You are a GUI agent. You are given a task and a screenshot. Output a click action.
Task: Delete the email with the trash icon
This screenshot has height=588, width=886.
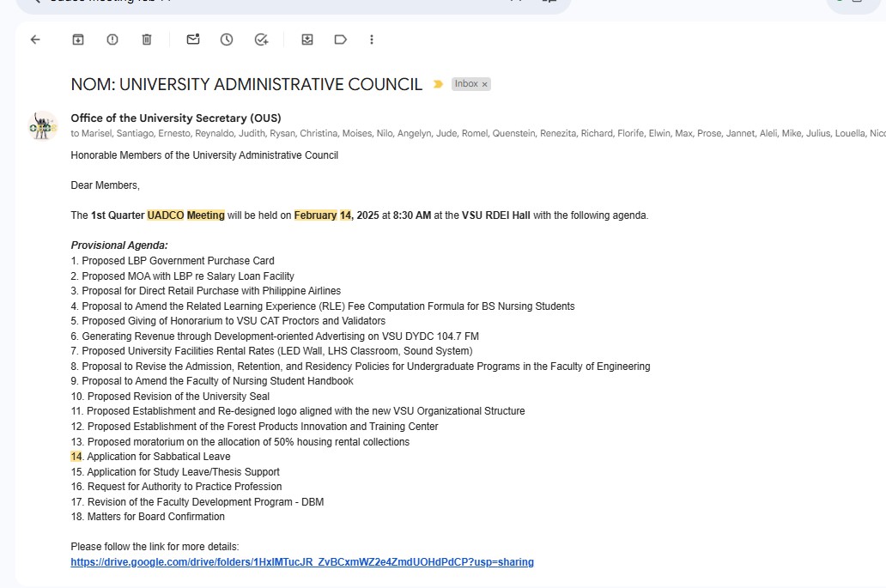click(x=147, y=39)
